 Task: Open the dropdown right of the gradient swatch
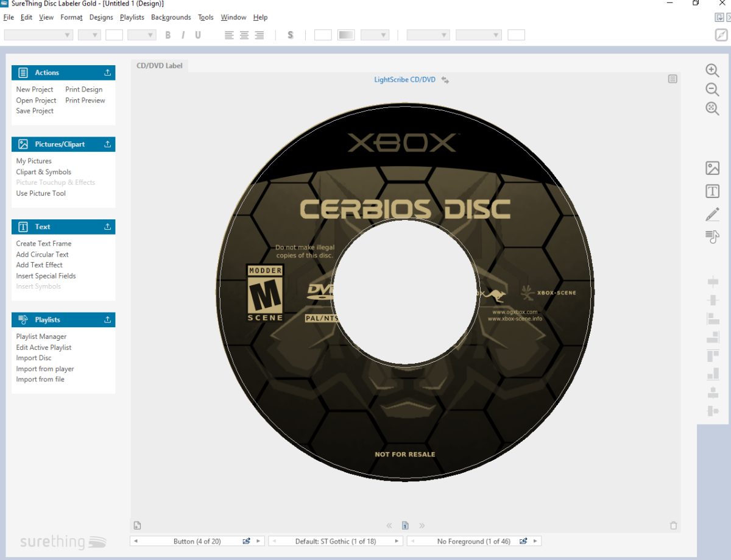point(375,35)
